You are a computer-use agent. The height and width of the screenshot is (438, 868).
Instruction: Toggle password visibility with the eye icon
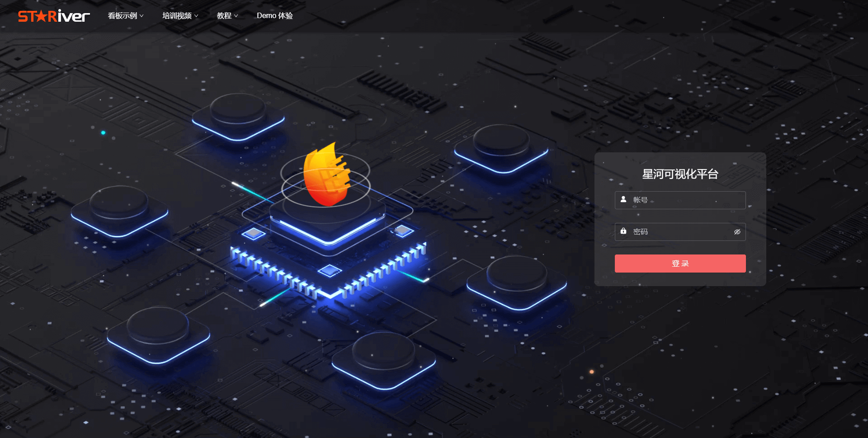pyautogui.click(x=737, y=232)
